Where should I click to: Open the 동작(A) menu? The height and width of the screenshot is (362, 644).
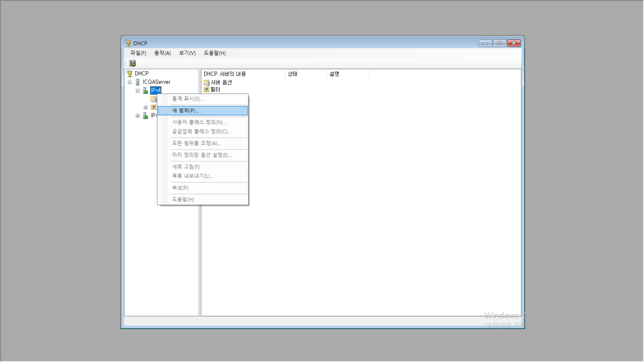point(162,53)
